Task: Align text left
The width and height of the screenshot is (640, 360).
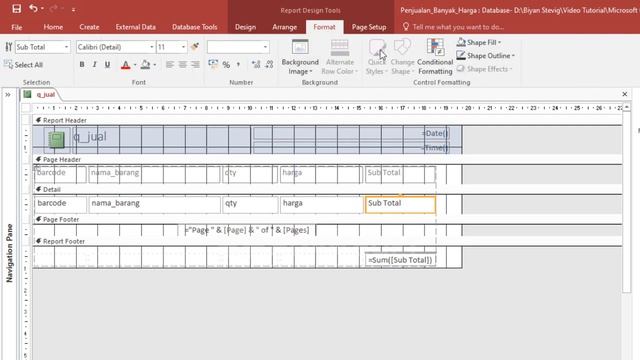Action: [170, 64]
